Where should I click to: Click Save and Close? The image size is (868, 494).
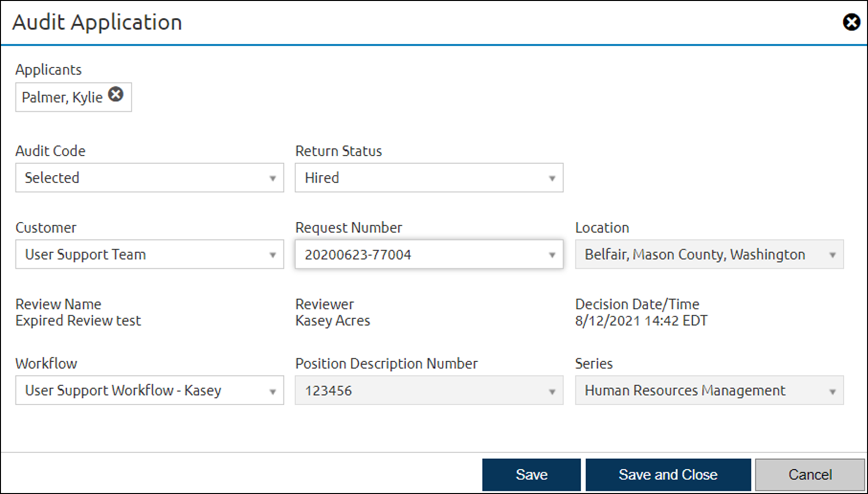pyautogui.click(x=668, y=474)
